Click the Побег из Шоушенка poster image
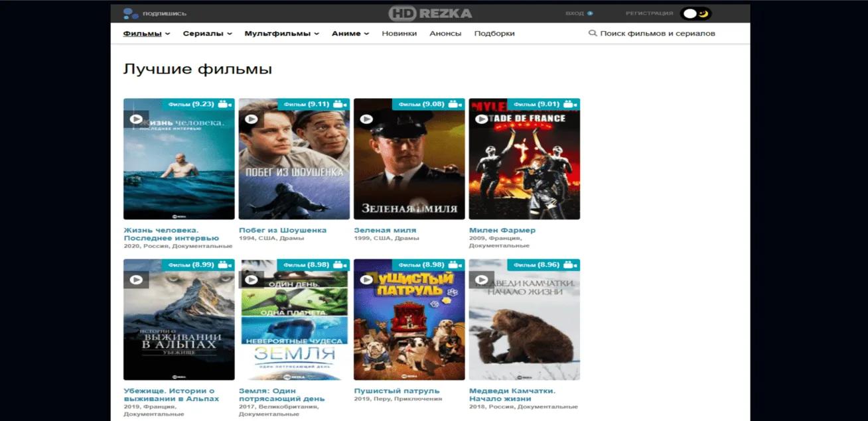The image size is (868, 421). 294,159
